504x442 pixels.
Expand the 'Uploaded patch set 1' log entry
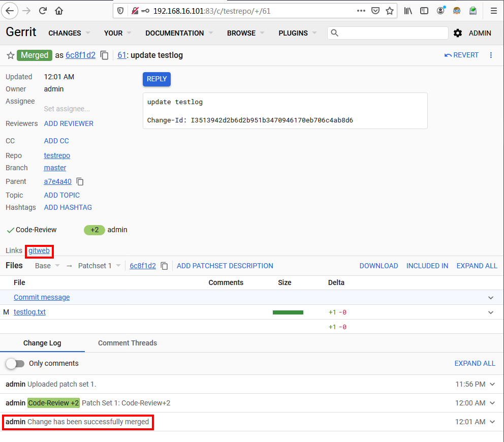click(x=492, y=384)
